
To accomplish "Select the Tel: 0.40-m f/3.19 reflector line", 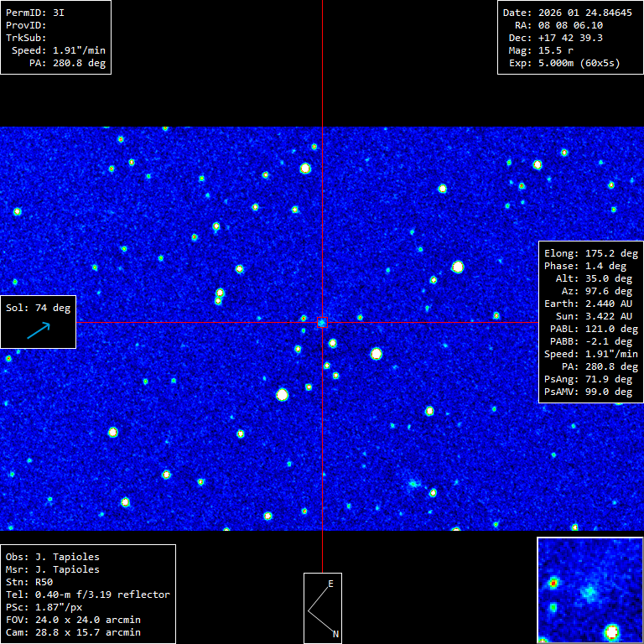I will (87, 595).
